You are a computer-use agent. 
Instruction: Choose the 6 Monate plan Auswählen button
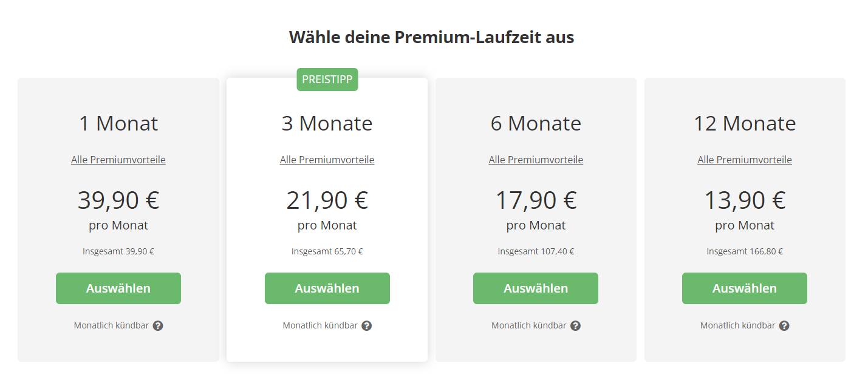pos(536,288)
